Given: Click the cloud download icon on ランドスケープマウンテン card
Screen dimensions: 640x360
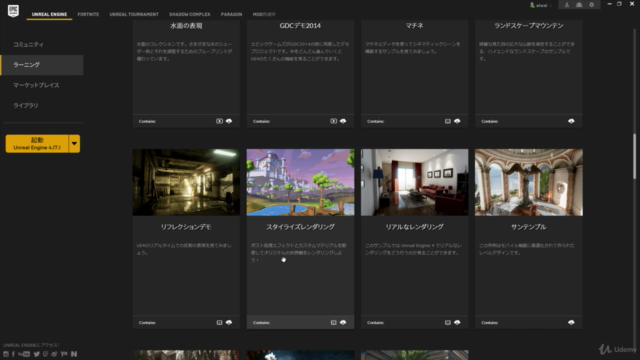Looking at the screenshot, I should [x=571, y=121].
